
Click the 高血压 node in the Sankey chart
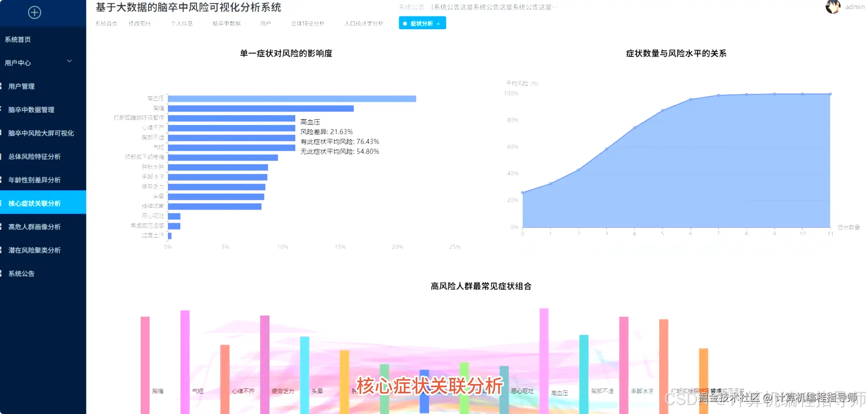[x=544, y=361]
